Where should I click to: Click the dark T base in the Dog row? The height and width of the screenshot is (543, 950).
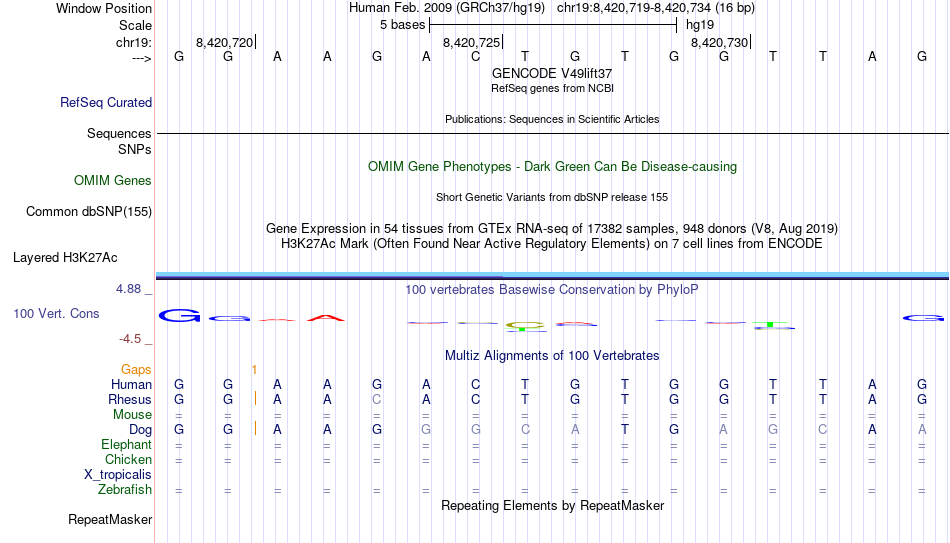click(x=625, y=430)
